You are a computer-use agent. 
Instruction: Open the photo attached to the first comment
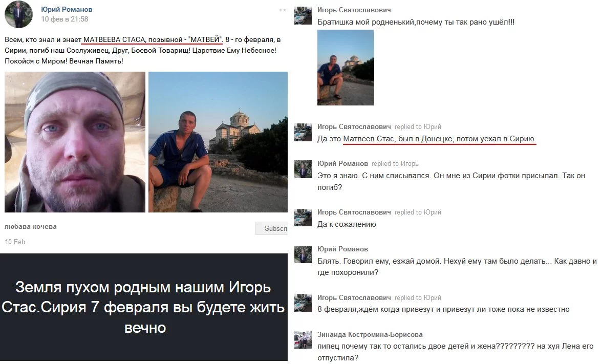pos(346,68)
